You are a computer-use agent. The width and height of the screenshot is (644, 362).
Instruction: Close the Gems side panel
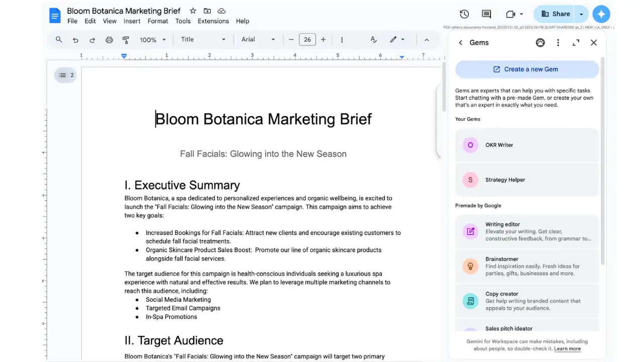[x=594, y=43]
